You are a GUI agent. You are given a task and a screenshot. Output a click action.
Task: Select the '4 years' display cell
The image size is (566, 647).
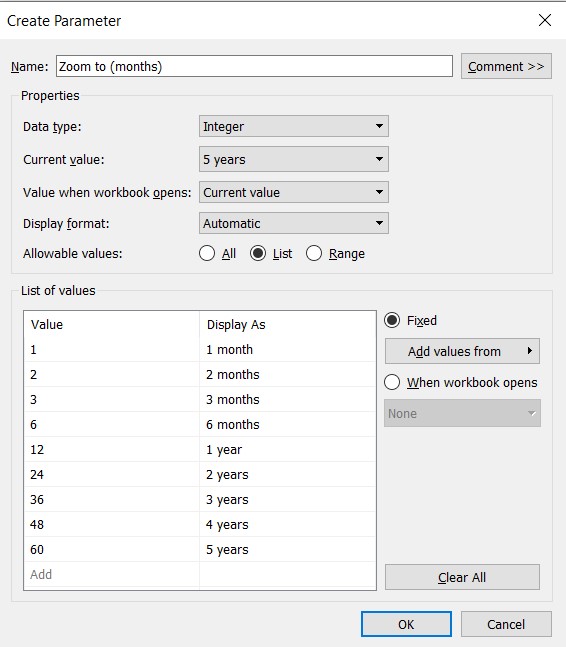point(288,524)
